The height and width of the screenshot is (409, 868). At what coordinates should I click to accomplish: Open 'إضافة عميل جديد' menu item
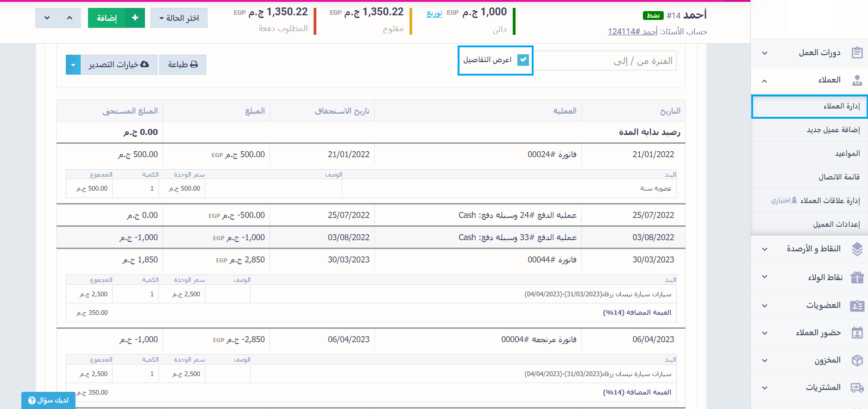[x=833, y=130]
